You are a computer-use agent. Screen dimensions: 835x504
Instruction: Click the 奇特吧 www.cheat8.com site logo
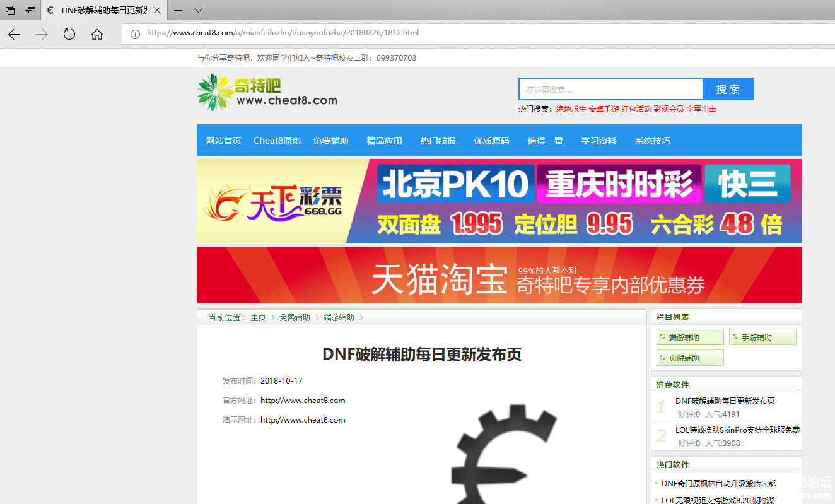point(267,93)
